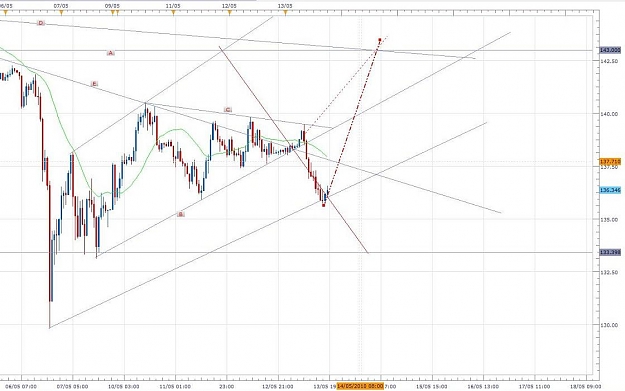Click the 07/05 05:00 time axis label
Screen dimensions: 625x391
[x=73, y=386]
